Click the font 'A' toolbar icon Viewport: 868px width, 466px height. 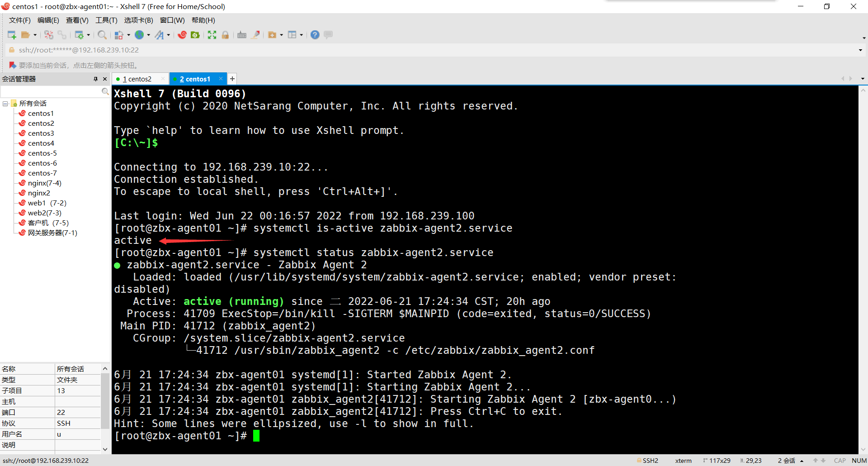pos(159,35)
